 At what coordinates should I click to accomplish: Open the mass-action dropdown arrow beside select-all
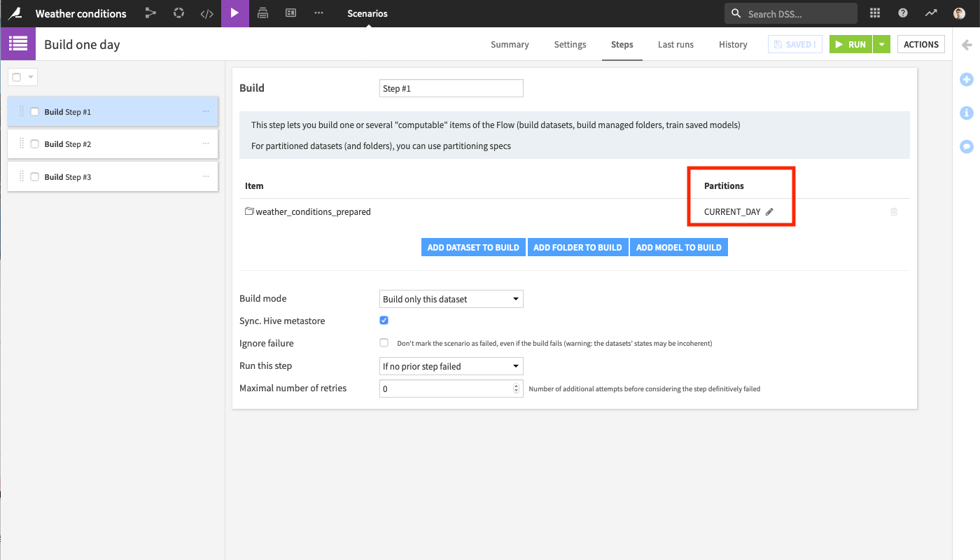(31, 77)
